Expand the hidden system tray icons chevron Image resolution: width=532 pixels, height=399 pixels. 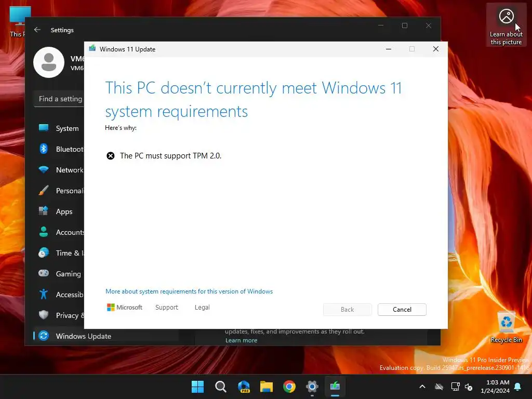pyautogui.click(x=422, y=387)
